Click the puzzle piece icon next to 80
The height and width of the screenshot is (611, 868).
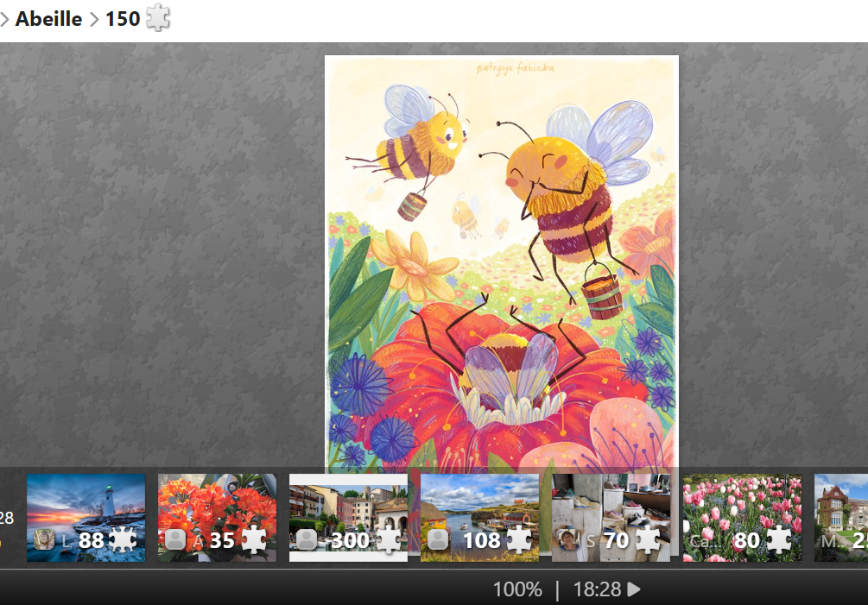coord(778,540)
